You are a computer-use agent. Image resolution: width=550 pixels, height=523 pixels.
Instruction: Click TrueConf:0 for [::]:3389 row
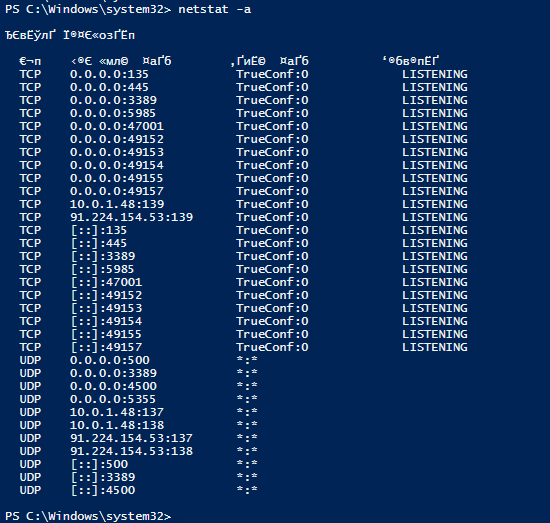272,256
